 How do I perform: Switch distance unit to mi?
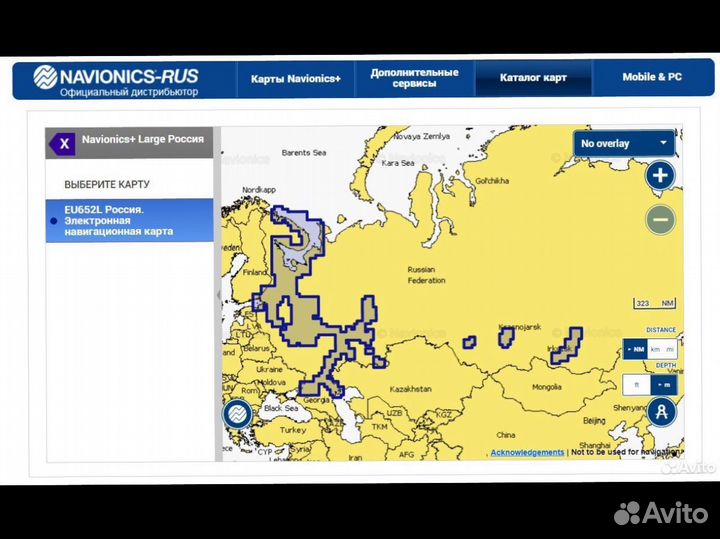coord(670,349)
